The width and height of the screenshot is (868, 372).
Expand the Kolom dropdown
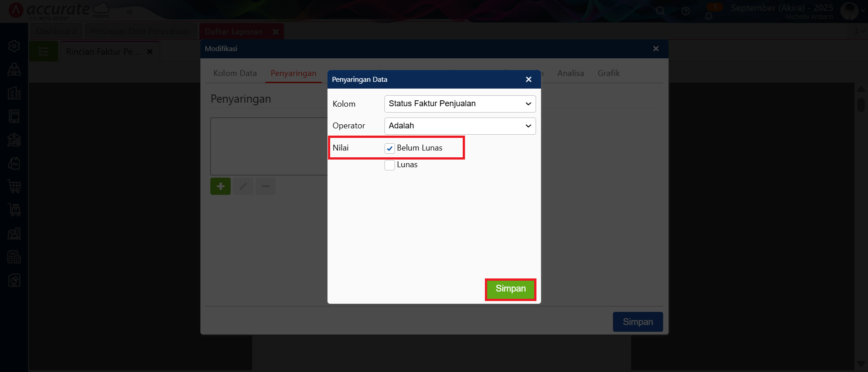pyautogui.click(x=460, y=104)
